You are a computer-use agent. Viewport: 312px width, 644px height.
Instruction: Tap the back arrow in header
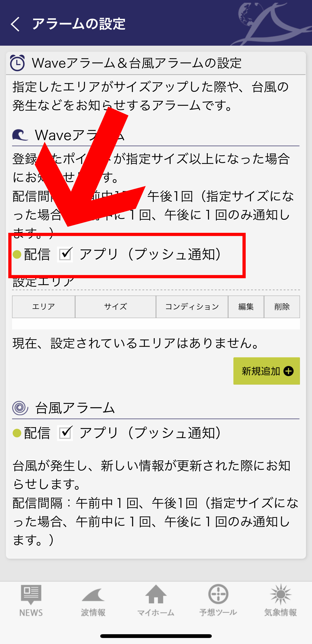pos(15,24)
